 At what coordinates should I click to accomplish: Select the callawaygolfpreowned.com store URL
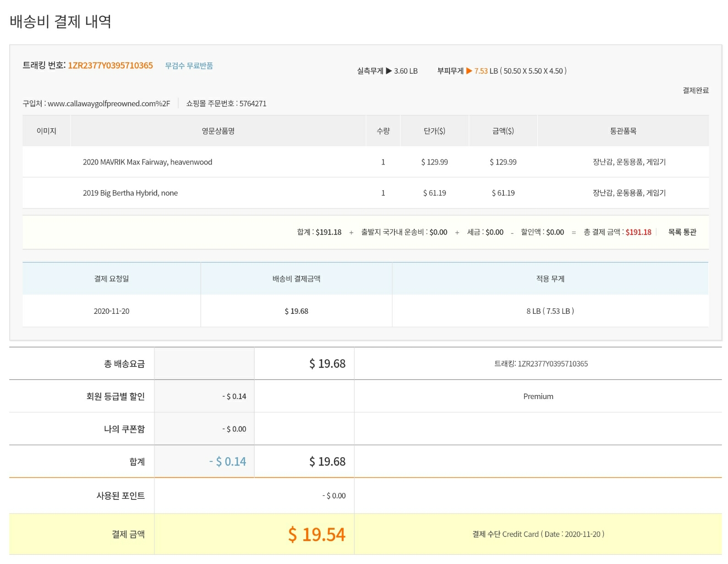pos(109,104)
